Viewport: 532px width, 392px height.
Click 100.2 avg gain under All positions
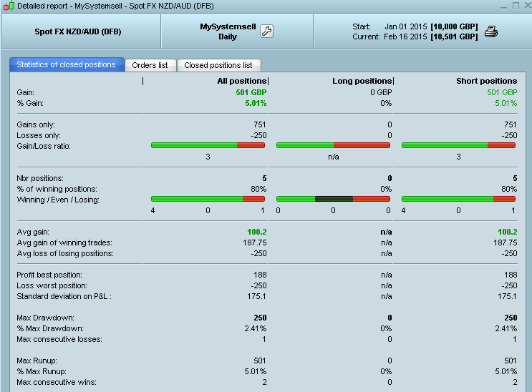[x=257, y=232]
